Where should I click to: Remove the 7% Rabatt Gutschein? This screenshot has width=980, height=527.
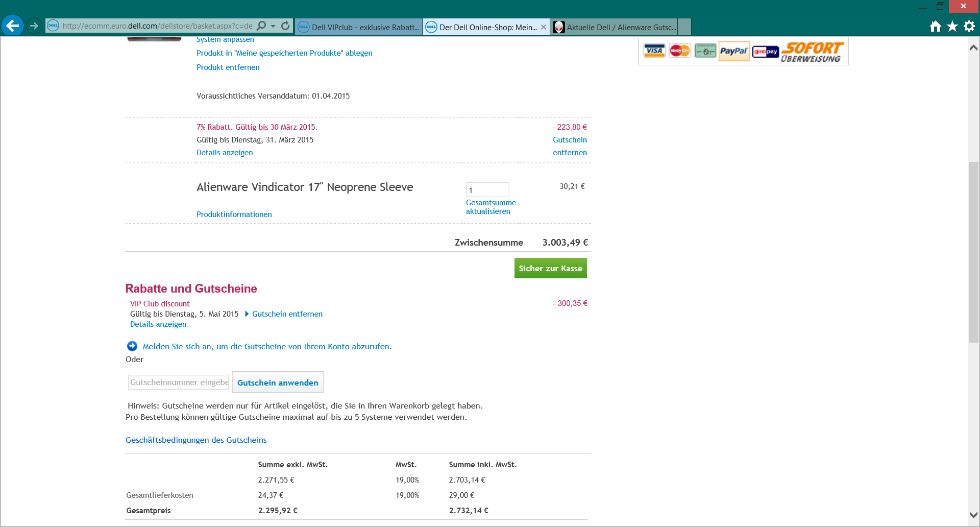coord(570,146)
